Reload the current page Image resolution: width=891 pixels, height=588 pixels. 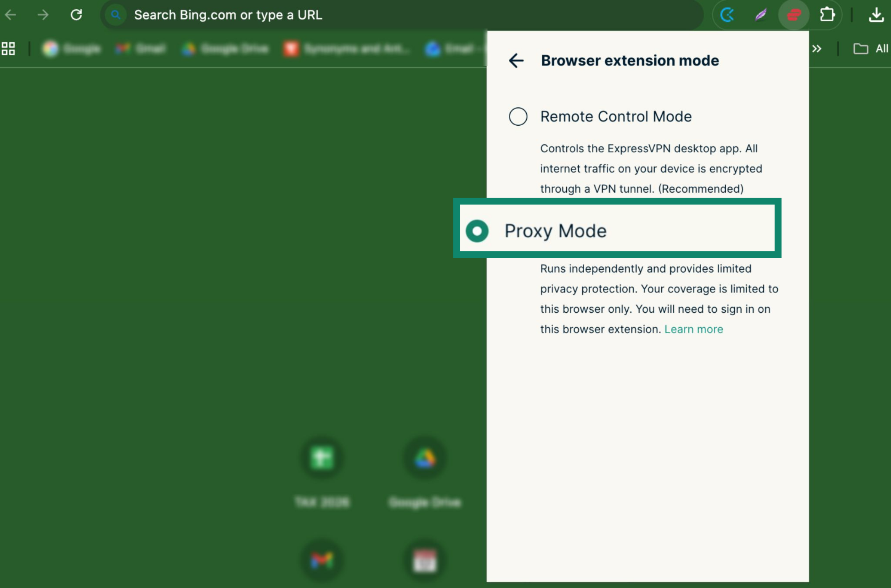click(76, 15)
